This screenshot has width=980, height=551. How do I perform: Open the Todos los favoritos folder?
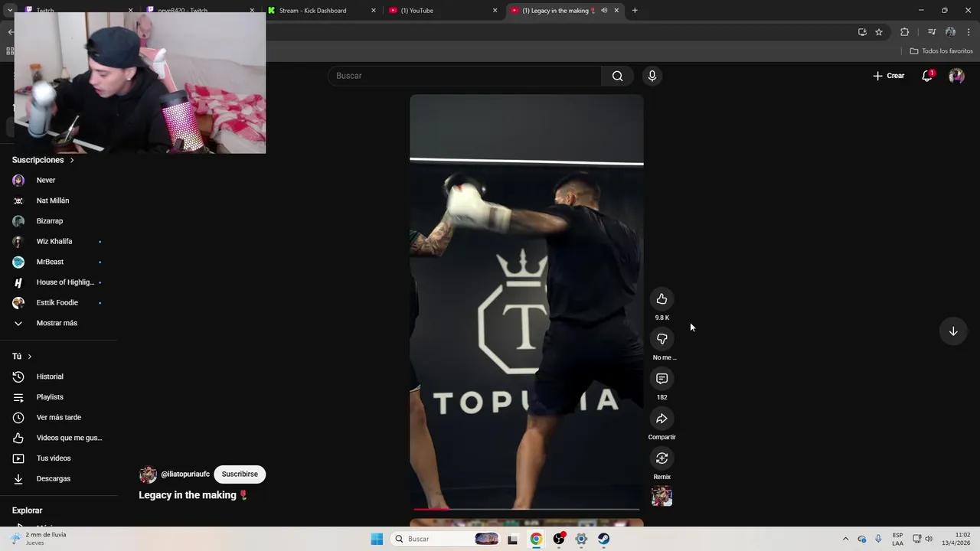(x=942, y=51)
